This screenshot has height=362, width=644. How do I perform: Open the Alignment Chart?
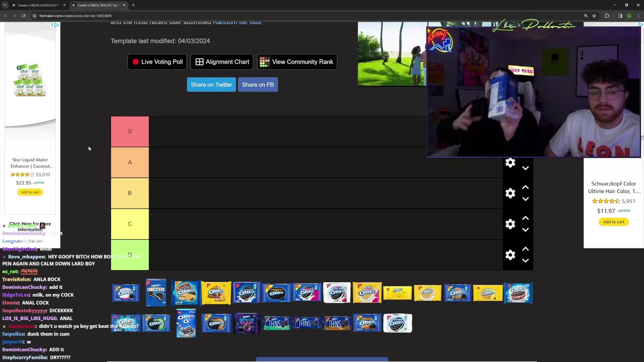coord(222,62)
